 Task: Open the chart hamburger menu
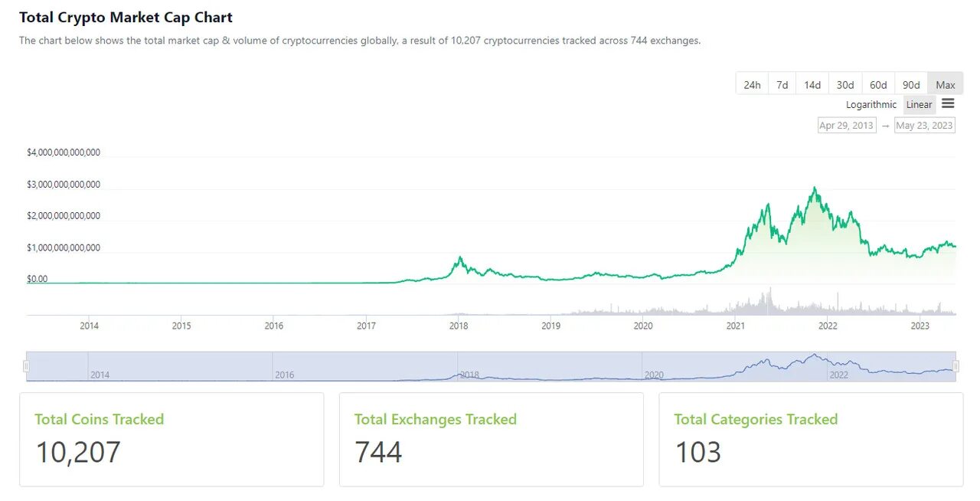coord(948,103)
